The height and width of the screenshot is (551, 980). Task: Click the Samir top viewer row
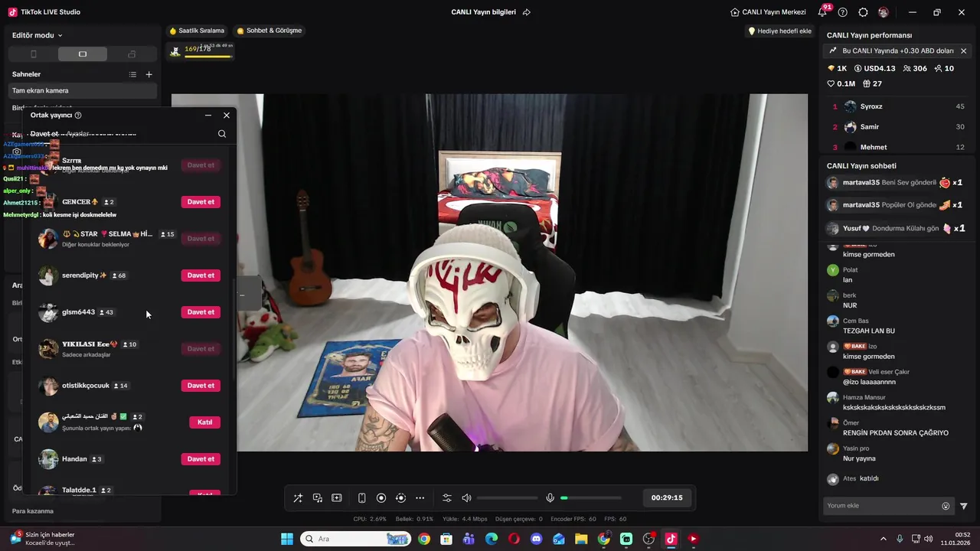click(x=897, y=127)
